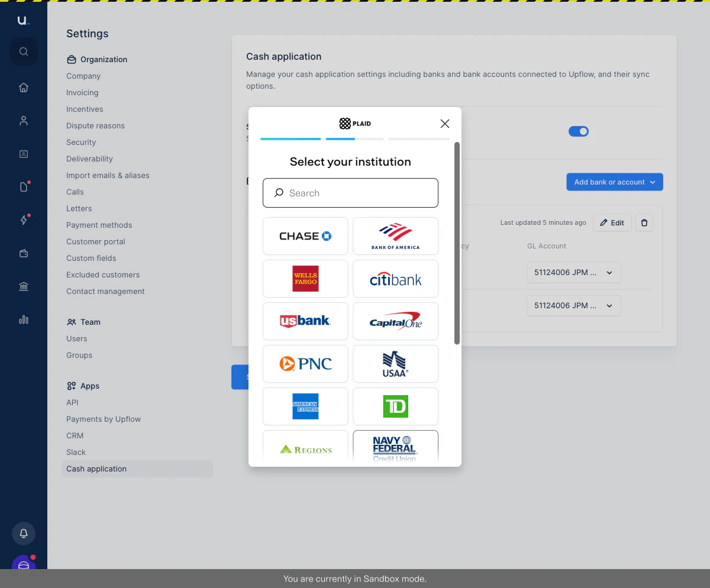Toggle the cash application switch
710x588 pixels.
tap(579, 131)
